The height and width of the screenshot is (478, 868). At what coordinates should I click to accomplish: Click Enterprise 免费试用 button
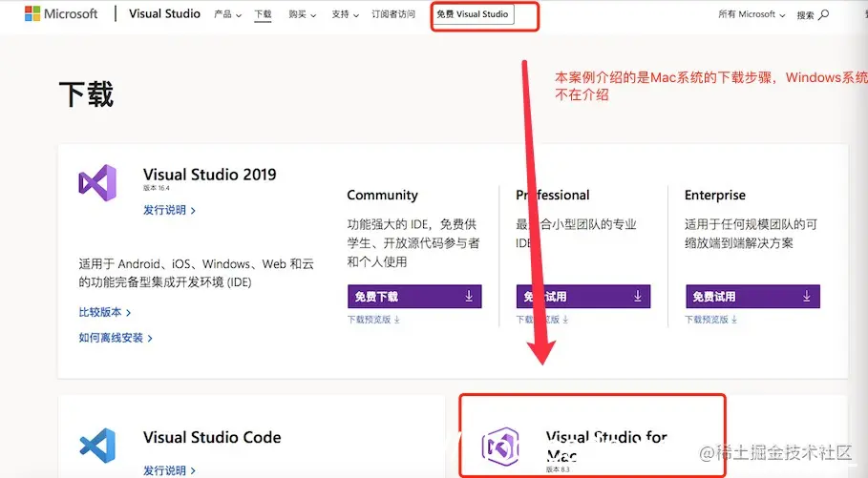[x=752, y=297]
